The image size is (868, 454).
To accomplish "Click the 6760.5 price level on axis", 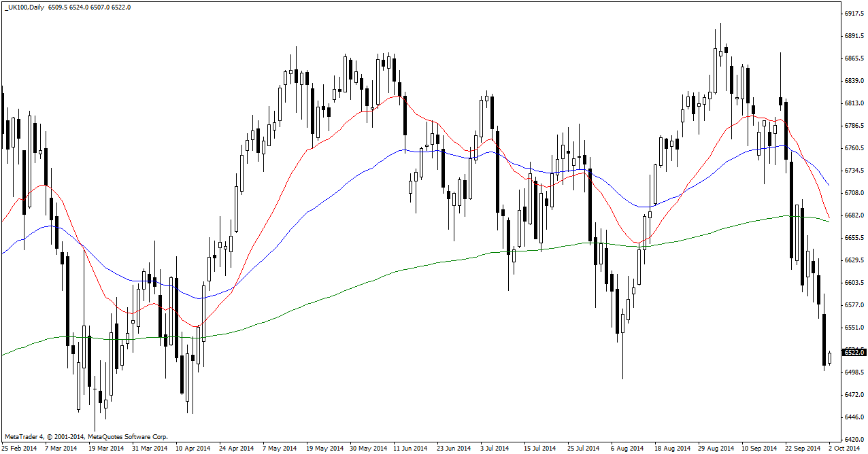I will pyautogui.click(x=854, y=148).
